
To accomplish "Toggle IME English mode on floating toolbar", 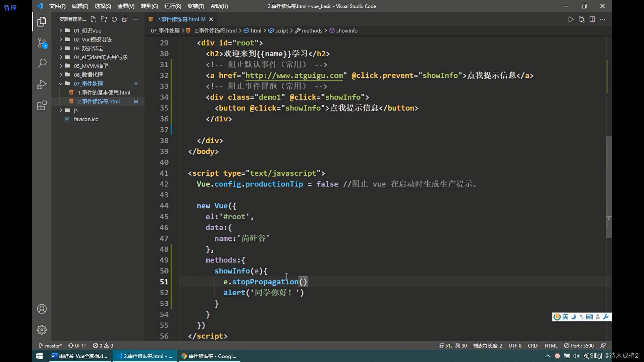I will [x=566, y=317].
